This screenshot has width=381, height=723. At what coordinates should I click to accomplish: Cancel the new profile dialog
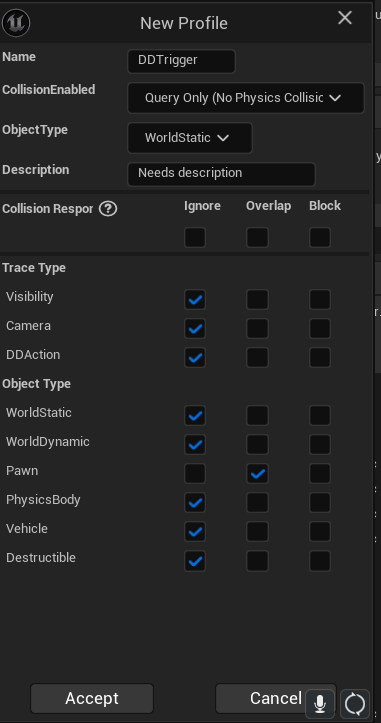tap(276, 698)
